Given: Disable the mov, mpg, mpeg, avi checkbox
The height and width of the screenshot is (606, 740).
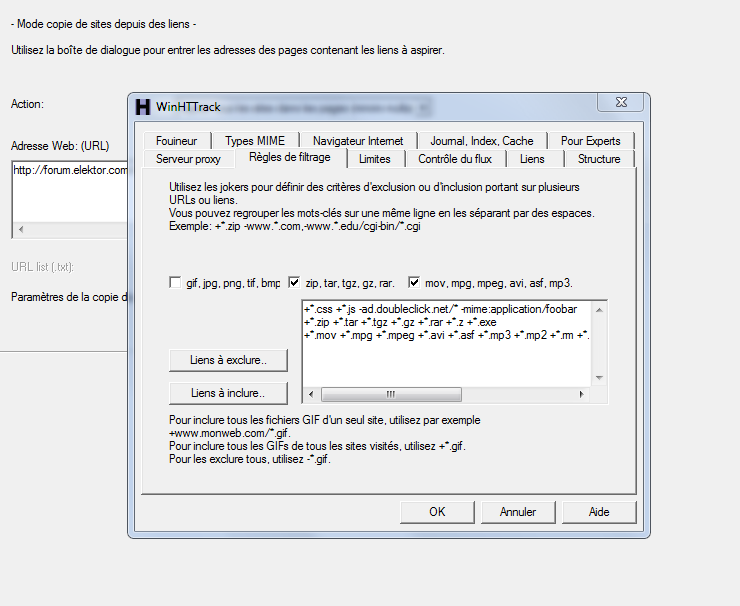Looking at the screenshot, I should point(414,283).
